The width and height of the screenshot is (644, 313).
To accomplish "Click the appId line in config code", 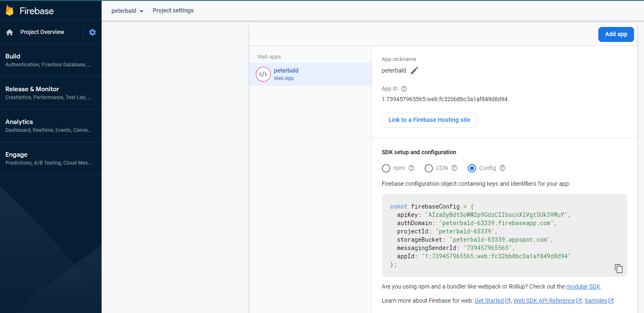I will coord(484,256).
